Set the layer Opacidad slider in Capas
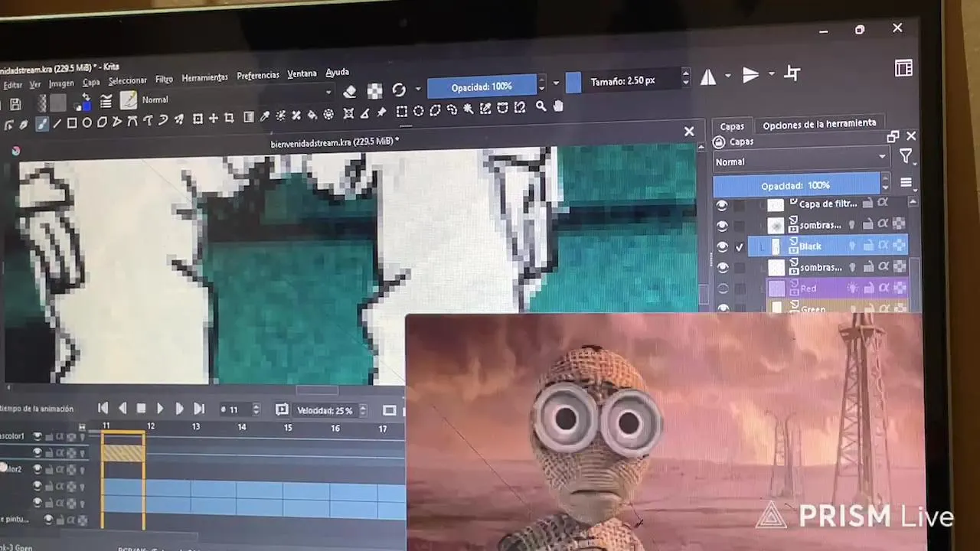This screenshot has width=980, height=551. pyautogui.click(x=796, y=185)
